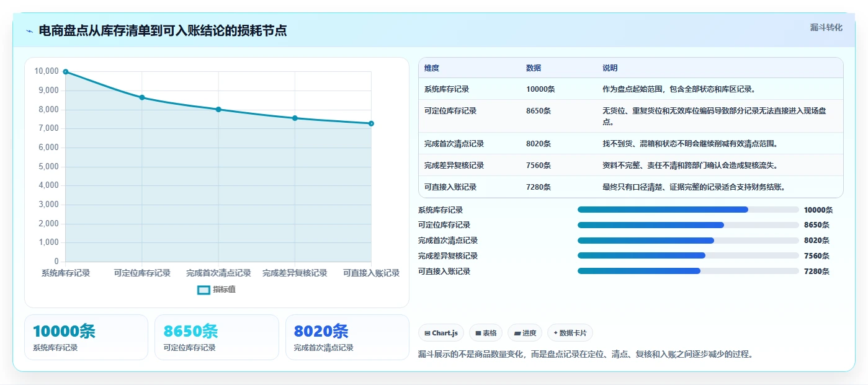
Task: Click the 可定位库存记录 x-axis label
Action: [142, 273]
